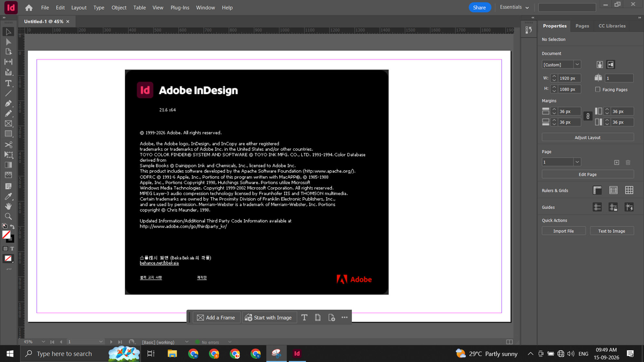
Task: Open the zoom level 45% dropdown
Action: 43,342
